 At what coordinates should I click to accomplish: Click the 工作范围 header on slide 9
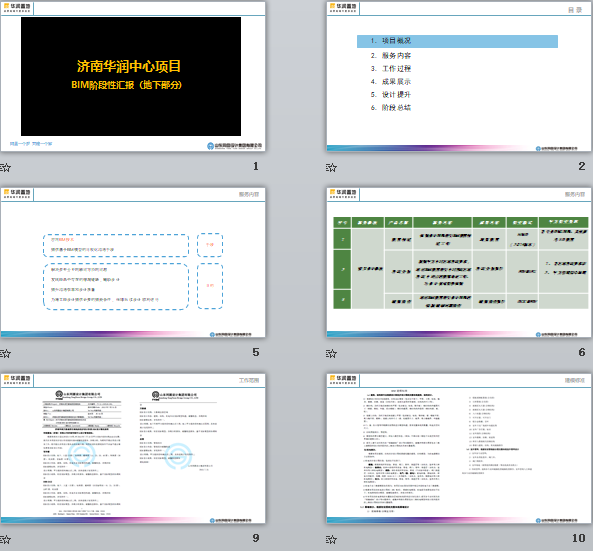[x=249, y=380]
